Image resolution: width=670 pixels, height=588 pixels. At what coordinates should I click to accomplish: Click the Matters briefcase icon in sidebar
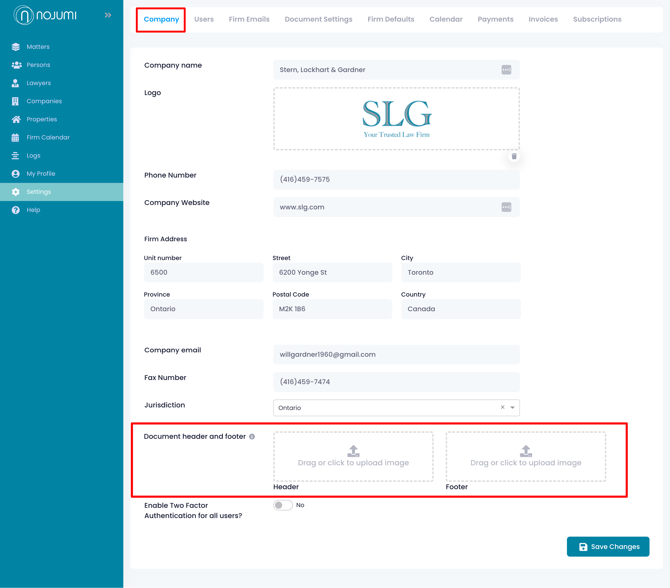(x=16, y=47)
